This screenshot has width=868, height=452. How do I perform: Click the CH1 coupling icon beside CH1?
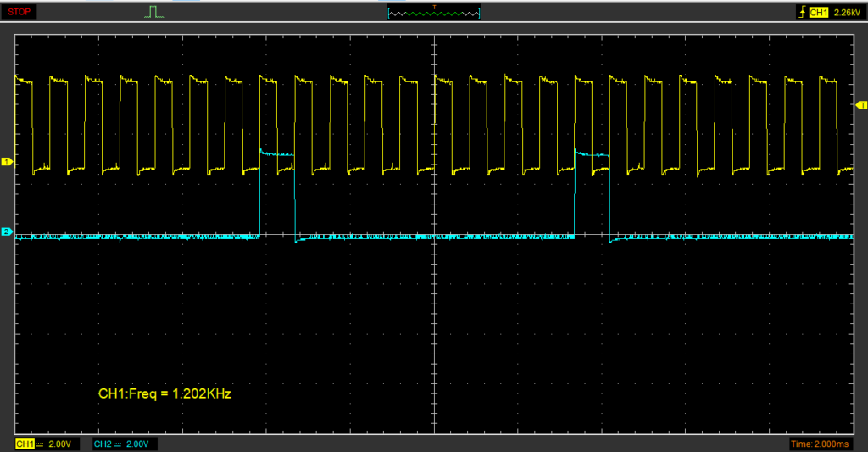39,444
